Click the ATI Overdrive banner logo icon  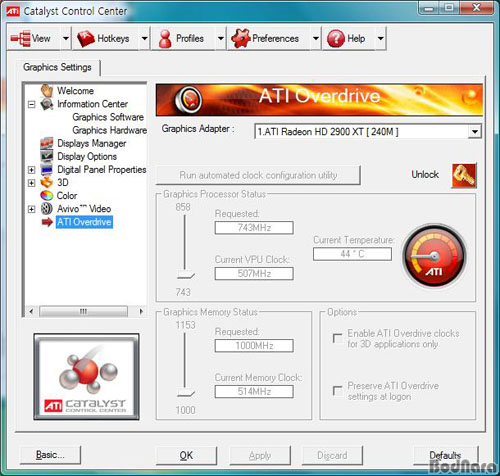point(188,99)
